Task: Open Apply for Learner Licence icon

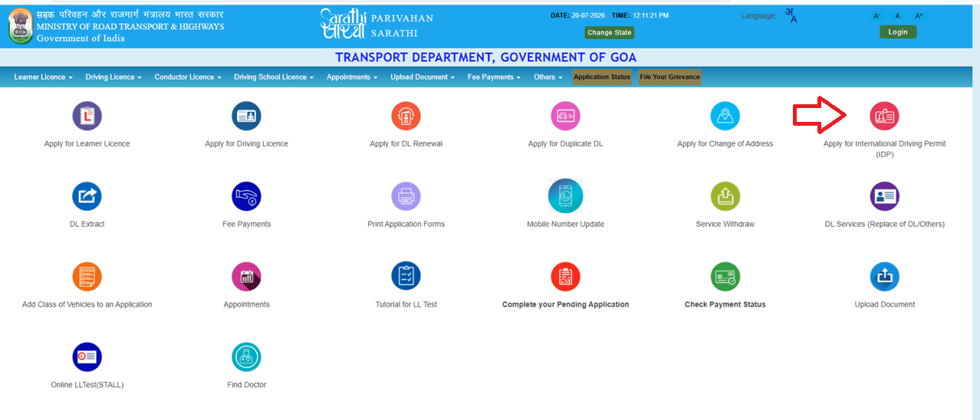Action: (x=87, y=116)
